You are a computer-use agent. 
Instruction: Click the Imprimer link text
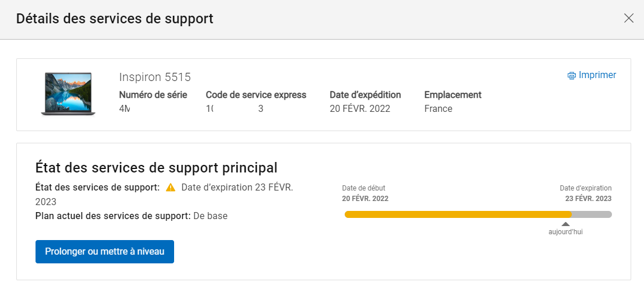tap(597, 75)
